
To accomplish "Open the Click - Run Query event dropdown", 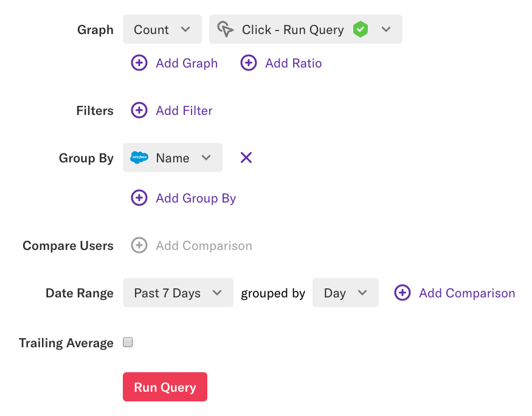I will tap(306, 29).
